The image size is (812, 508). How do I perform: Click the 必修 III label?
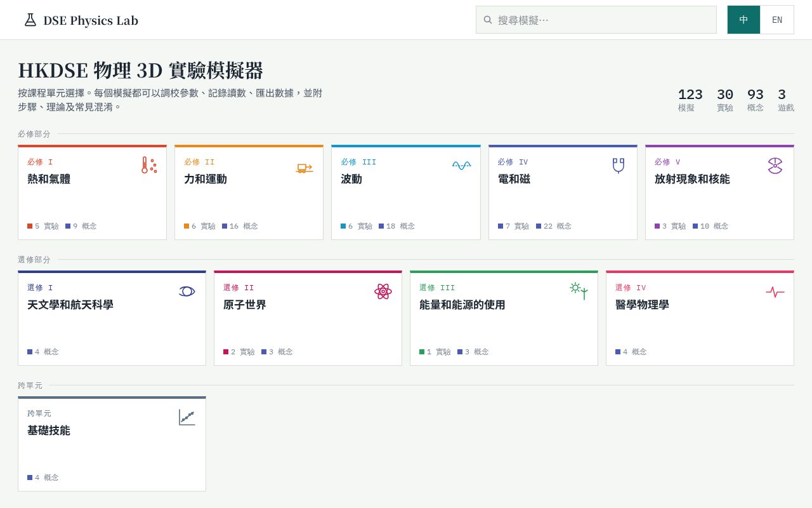click(x=358, y=162)
